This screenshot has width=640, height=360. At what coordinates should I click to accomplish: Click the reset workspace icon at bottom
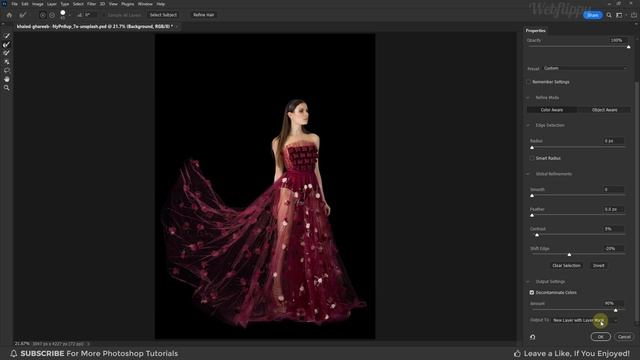532,337
